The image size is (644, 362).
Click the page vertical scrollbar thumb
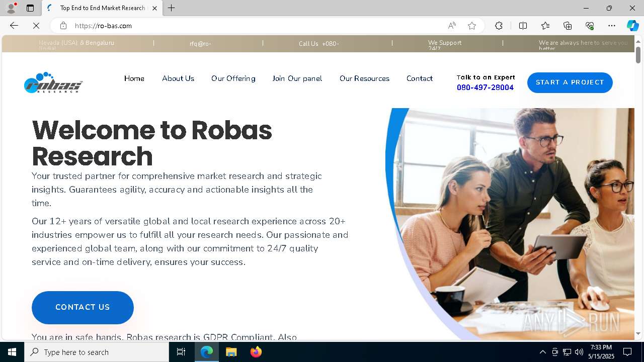[638, 55]
